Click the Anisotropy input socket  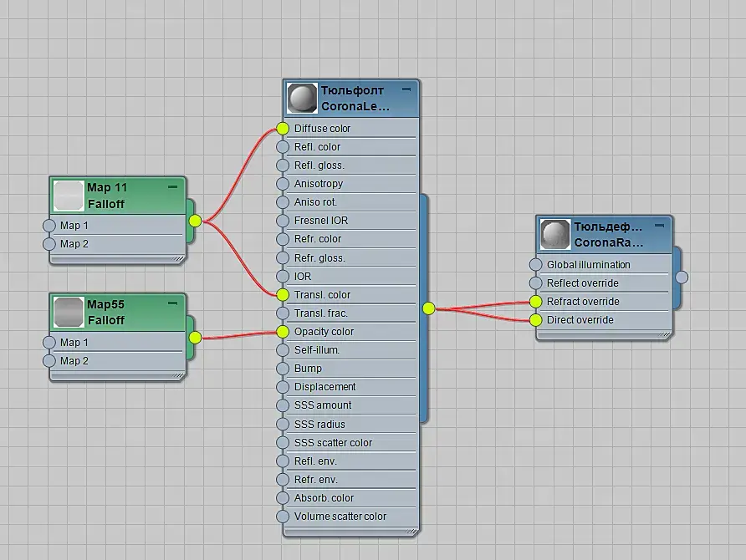[283, 184]
